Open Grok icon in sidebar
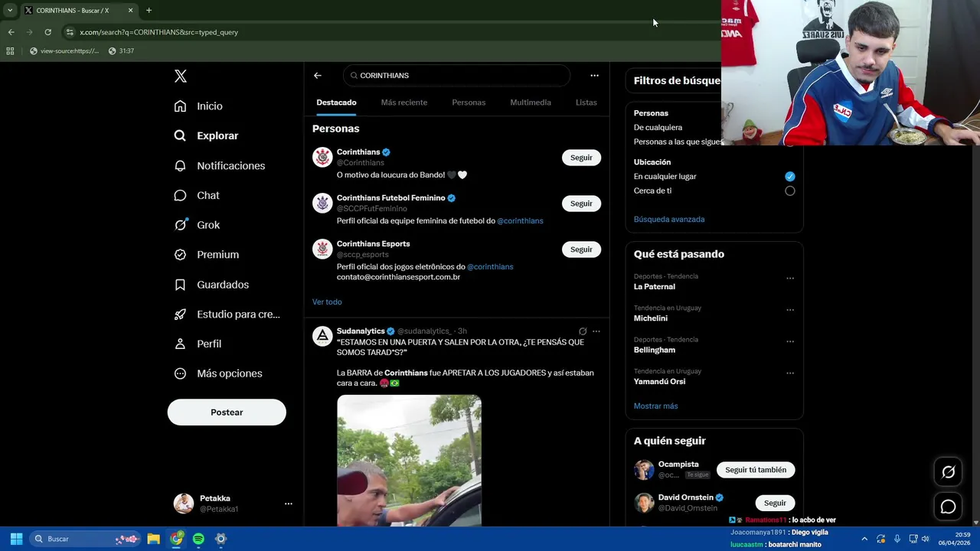This screenshot has width=980, height=551. pyautogui.click(x=180, y=225)
